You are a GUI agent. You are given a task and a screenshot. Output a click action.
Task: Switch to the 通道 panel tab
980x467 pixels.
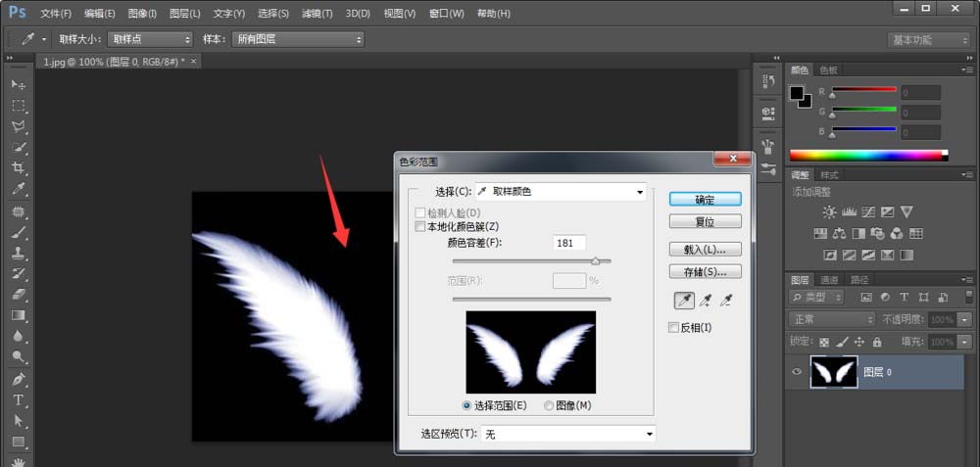pyautogui.click(x=829, y=279)
